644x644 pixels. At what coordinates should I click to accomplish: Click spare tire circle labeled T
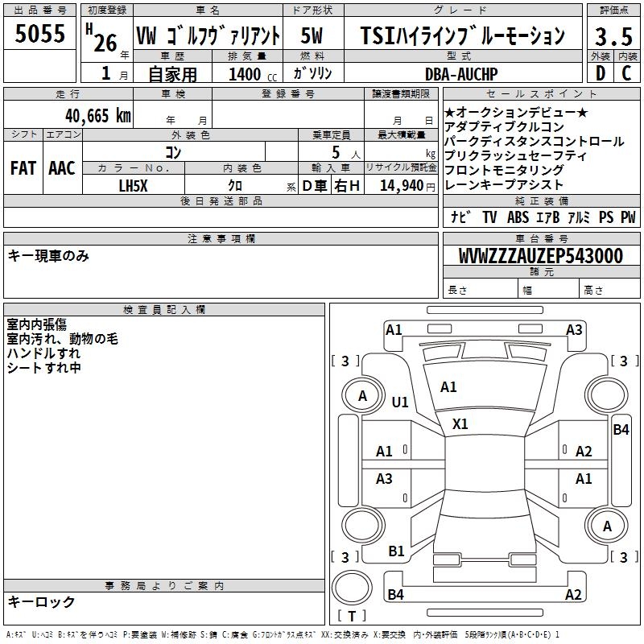coord(352,588)
